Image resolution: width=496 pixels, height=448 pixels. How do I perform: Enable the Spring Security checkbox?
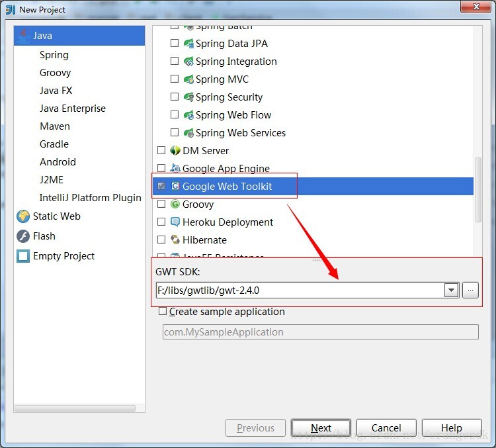pyautogui.click(x=175, y=96)
